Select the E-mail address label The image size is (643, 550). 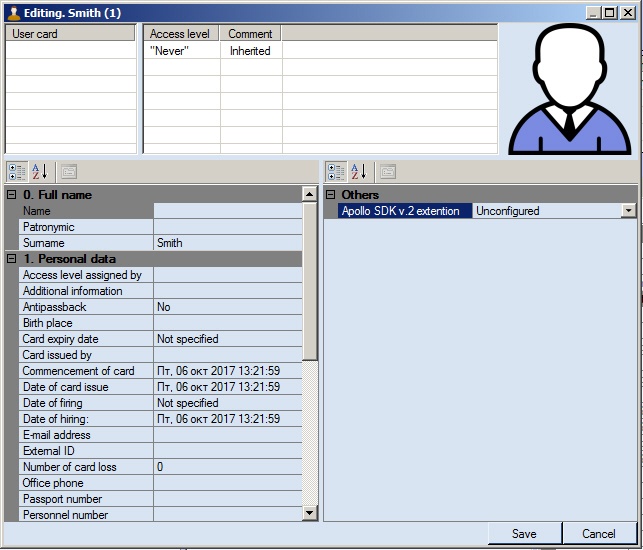86,435
